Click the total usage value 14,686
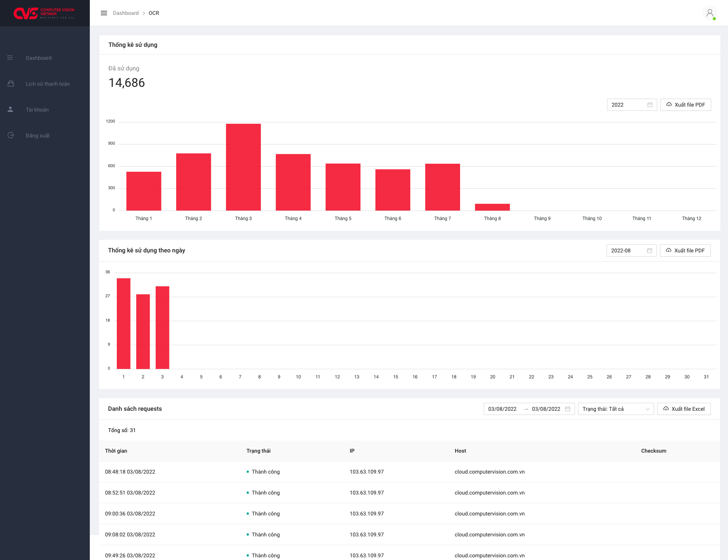Screen dimensions: 728x560 127,83
